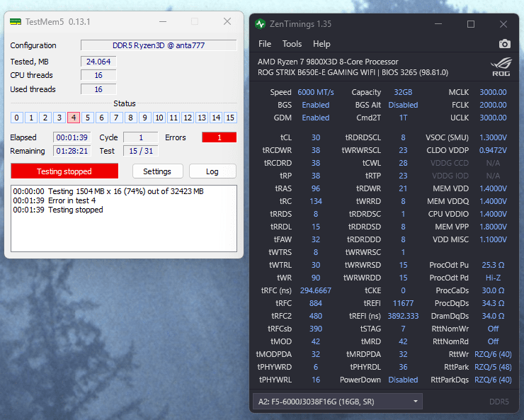The height and width of the screenshot is (420, 524).
Task: Click the AMD Ryzen 7 9800X3D processor name
Action: [x=328, y=62]
